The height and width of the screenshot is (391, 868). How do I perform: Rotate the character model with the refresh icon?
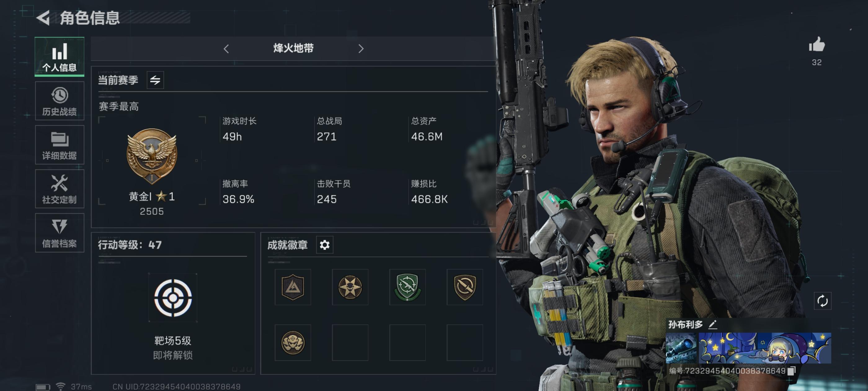pos(822,301)
